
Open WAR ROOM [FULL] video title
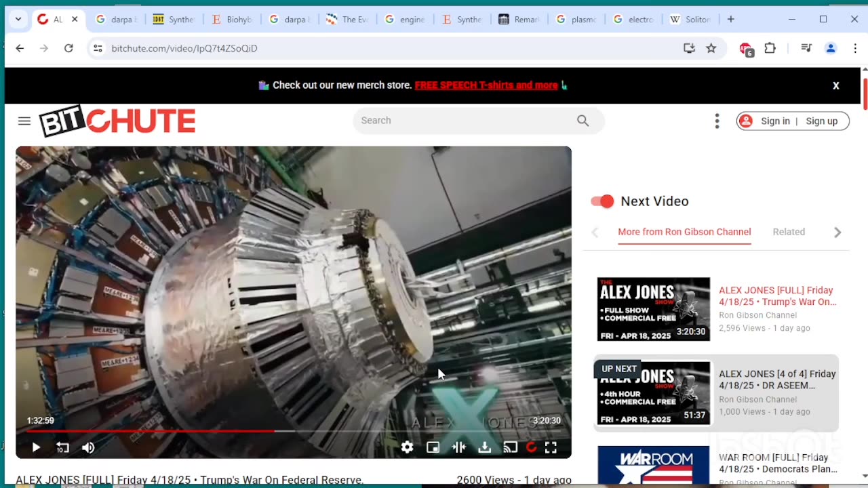tap(778, 463)
